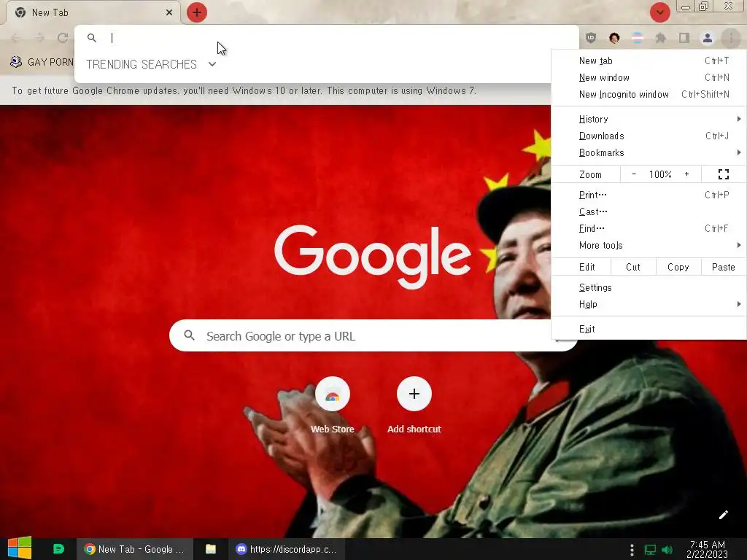747x560 pixels.
Task: Select Cast… from the menu
Action: tap(649, 211)
